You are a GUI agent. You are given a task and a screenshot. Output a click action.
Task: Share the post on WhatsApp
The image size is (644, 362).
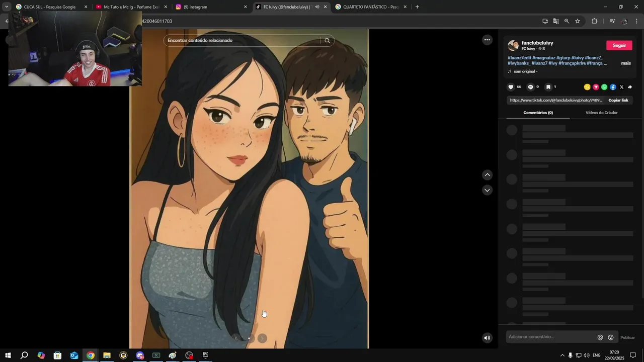point(604,87)
